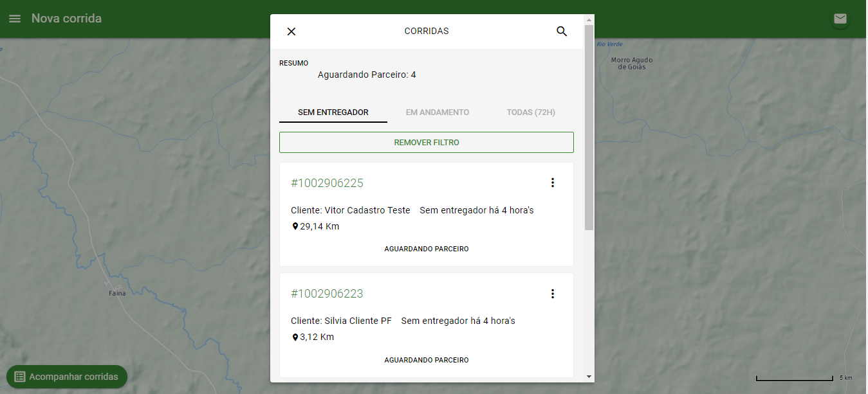The height and width of the screenshot is (394, 868).
Task: Open the envelope messages icon
Action: (x=840, y=19)
